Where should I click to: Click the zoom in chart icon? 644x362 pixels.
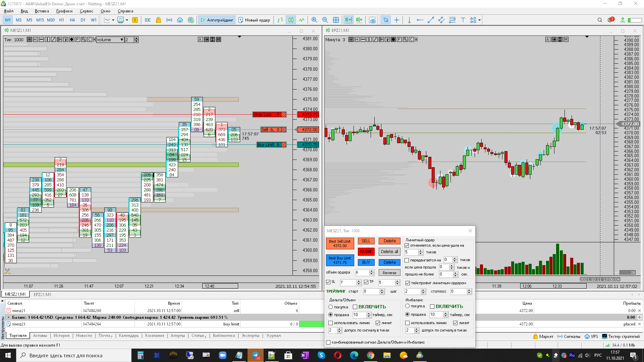(x=314, y=20)
